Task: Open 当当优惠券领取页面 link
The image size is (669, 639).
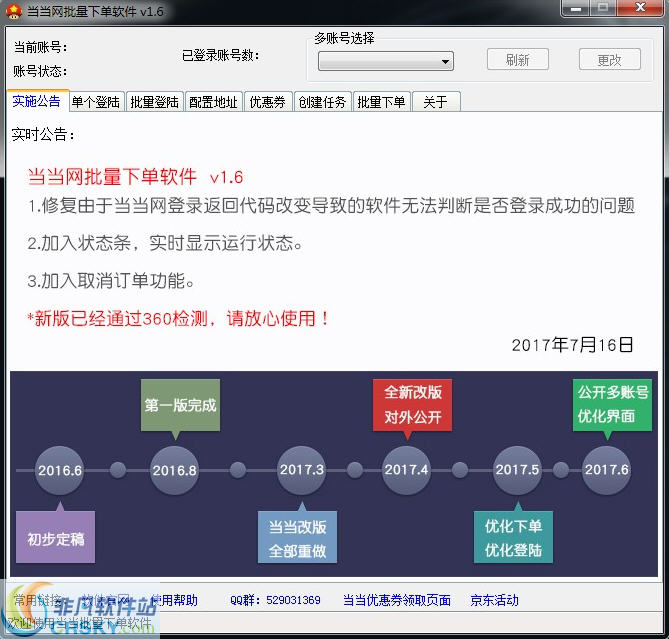Action: [397, 600]
